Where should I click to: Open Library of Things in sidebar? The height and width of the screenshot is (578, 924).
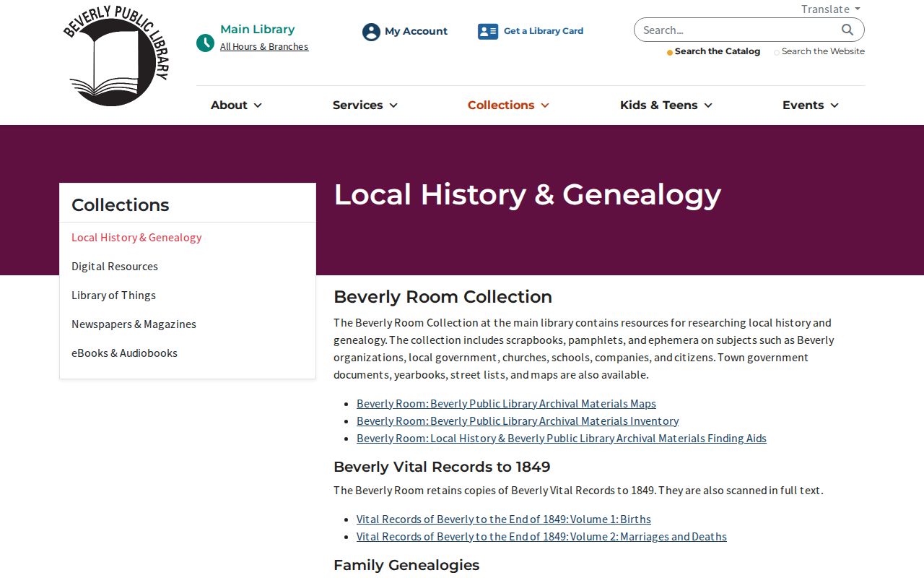pos(113,295)
